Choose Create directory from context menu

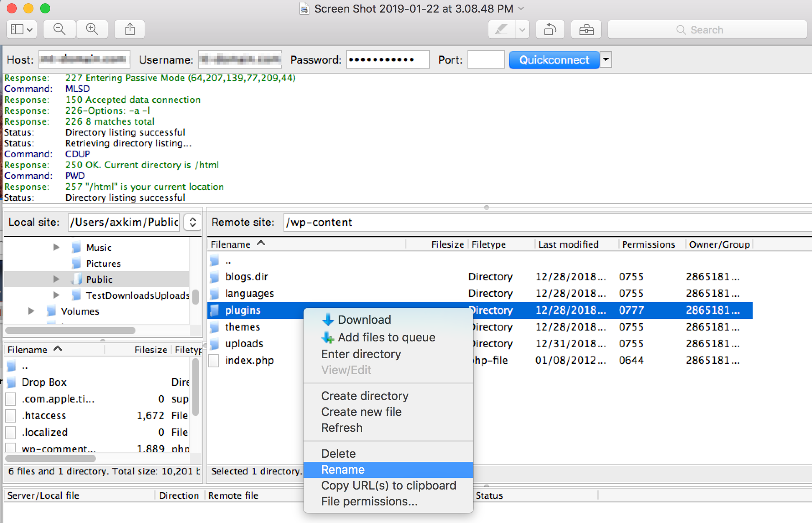[388, 396]
